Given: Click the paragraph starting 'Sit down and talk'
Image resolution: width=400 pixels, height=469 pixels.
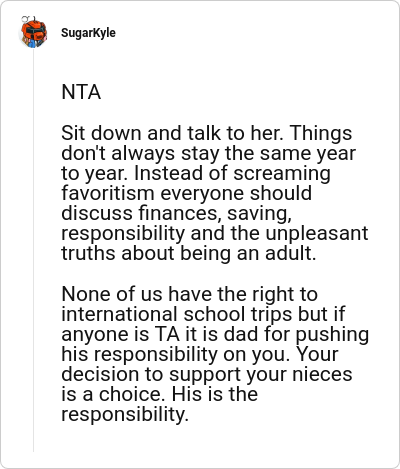Looking at the screenshot, I should [x=215, y=193].
